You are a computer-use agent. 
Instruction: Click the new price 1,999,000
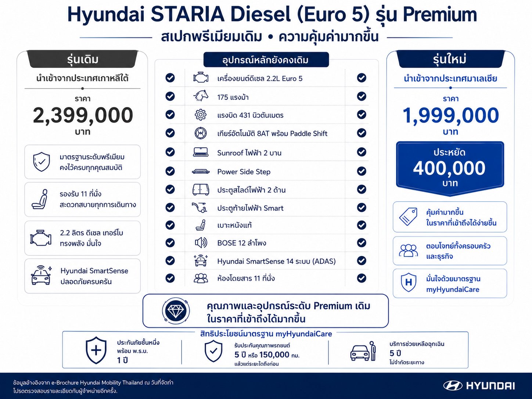tap(451, 115)
